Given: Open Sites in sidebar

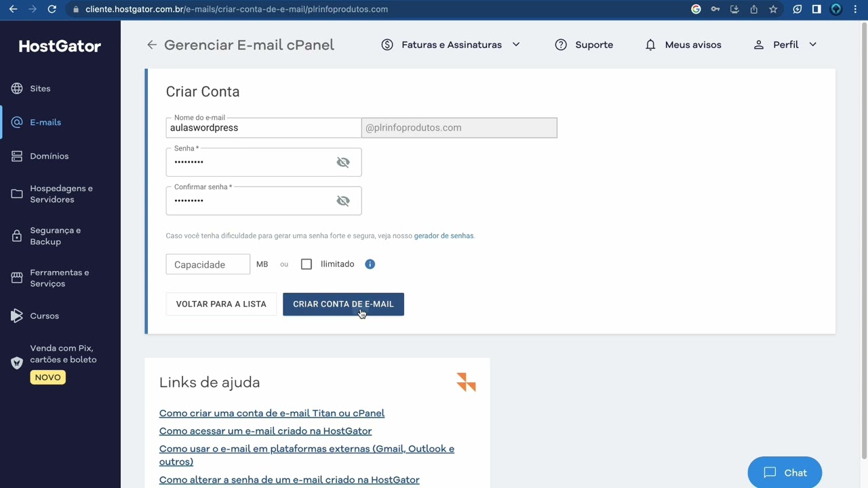Looking at the screenshot, I should 40,89.
